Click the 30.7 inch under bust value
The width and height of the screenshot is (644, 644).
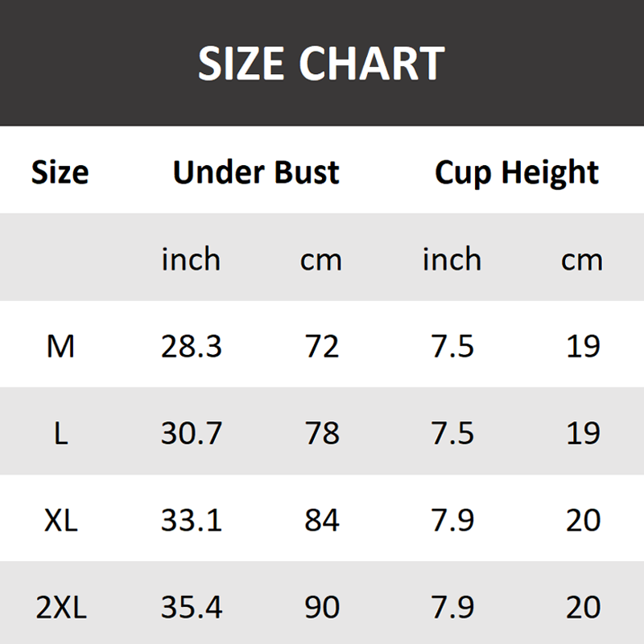(x=192, y=434)
